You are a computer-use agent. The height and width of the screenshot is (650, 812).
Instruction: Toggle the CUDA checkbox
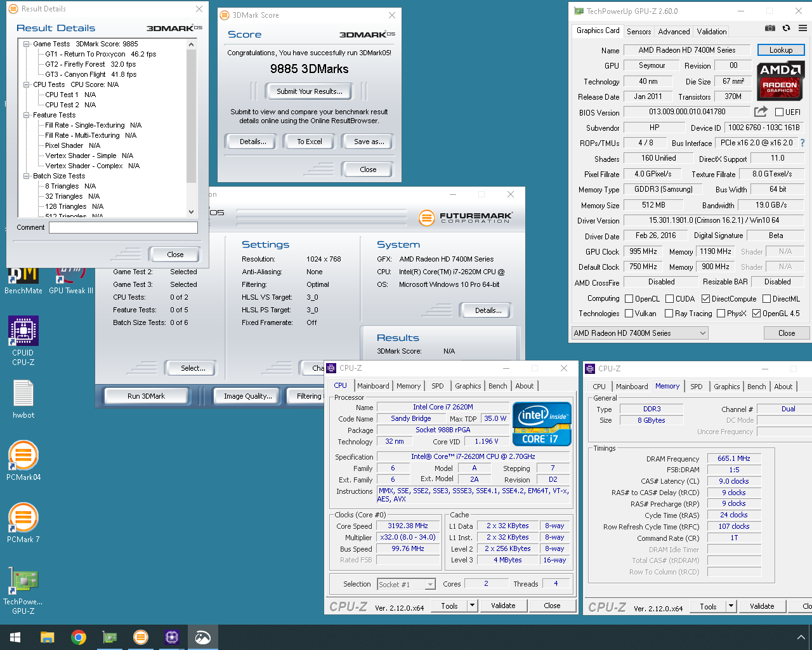669,299
